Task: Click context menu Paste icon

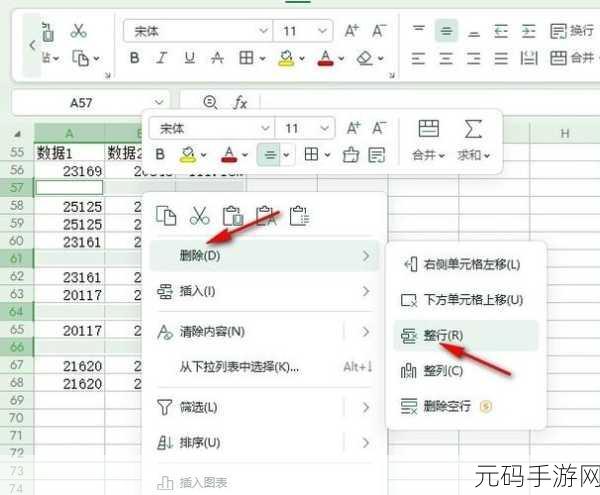Action: click(233, 215)
